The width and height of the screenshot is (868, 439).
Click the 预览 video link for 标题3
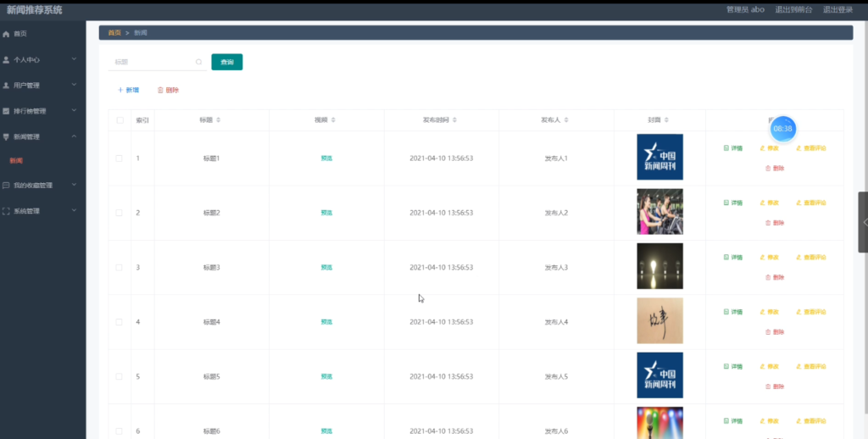326,268
